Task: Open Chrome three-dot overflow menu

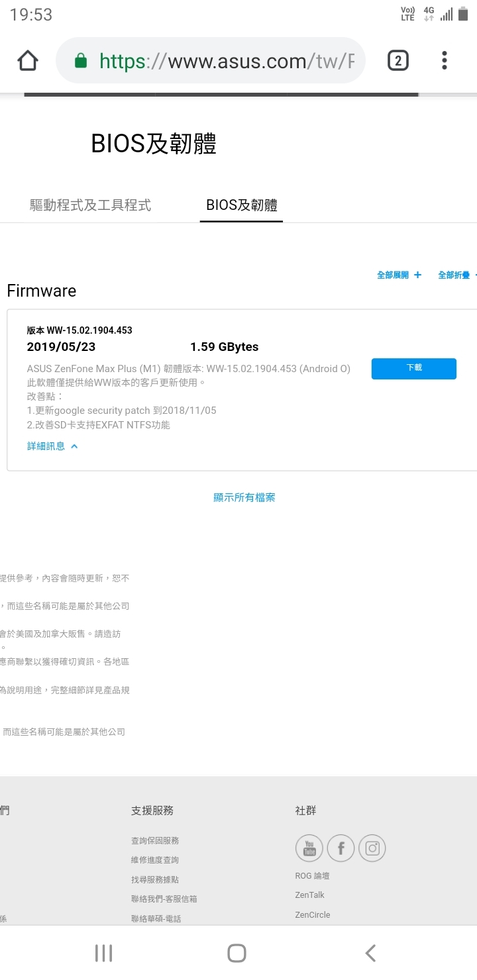Action: 445,61
